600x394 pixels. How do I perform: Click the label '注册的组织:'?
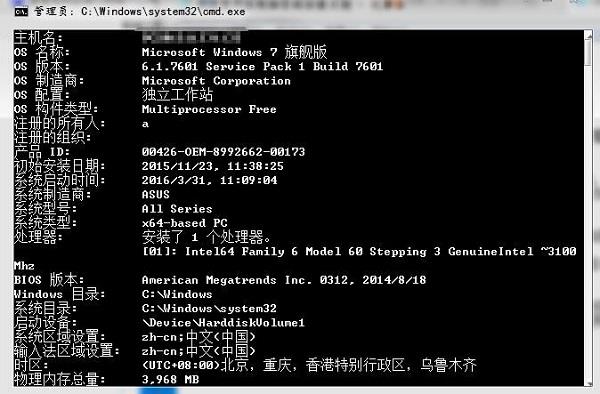[x=52, y=138]
